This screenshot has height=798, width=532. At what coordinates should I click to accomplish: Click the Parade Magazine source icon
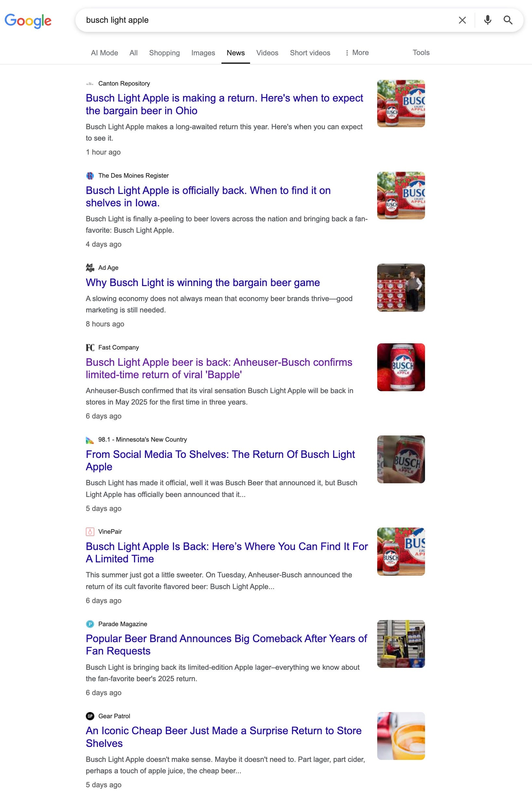coord(90,624)
